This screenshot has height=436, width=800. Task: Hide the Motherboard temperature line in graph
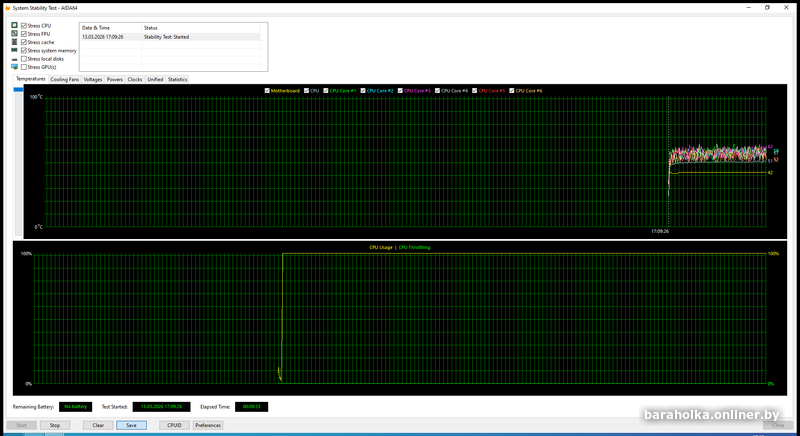tap(267, 91)
